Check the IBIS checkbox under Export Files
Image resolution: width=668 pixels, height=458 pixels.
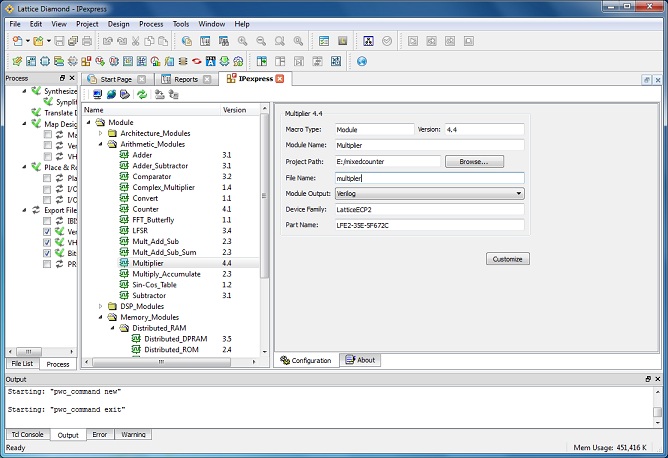coord(48,221)
